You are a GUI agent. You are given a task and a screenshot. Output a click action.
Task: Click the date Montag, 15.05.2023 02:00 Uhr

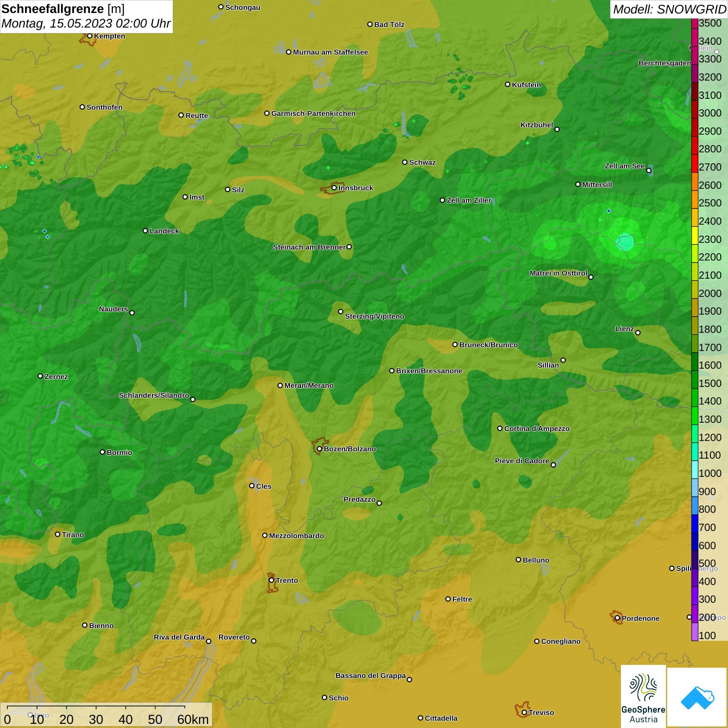(x=86, y=23)
